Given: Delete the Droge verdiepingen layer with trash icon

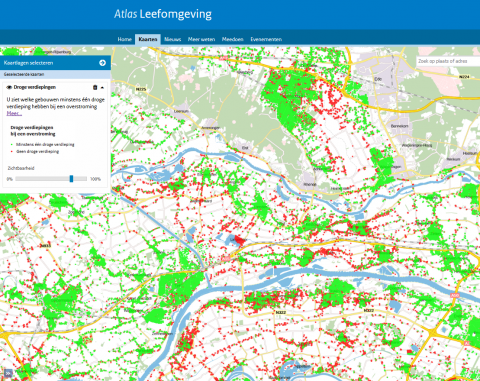Looking at the screenshot, I should [x=95, y=87].
